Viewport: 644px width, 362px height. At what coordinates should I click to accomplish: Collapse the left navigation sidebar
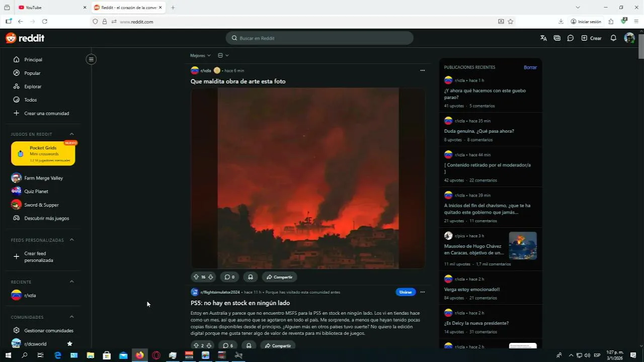(91, 59)
